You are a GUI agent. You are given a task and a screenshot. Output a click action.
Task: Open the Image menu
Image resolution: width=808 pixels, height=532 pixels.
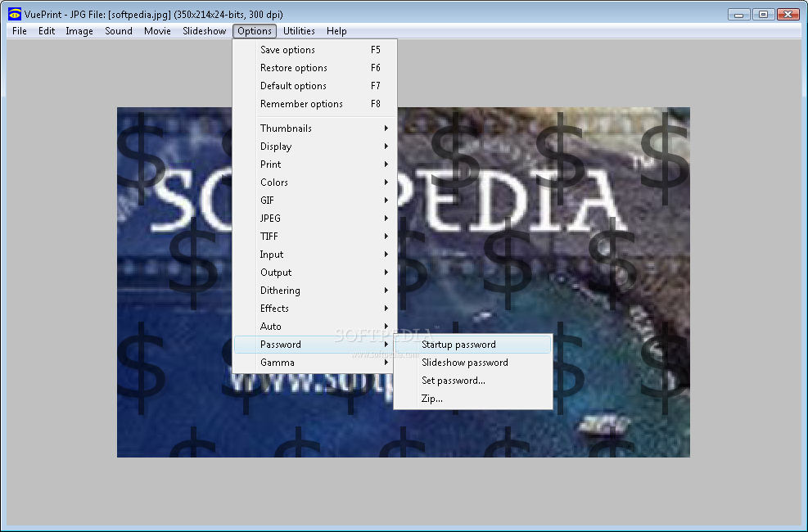[79, 31]
